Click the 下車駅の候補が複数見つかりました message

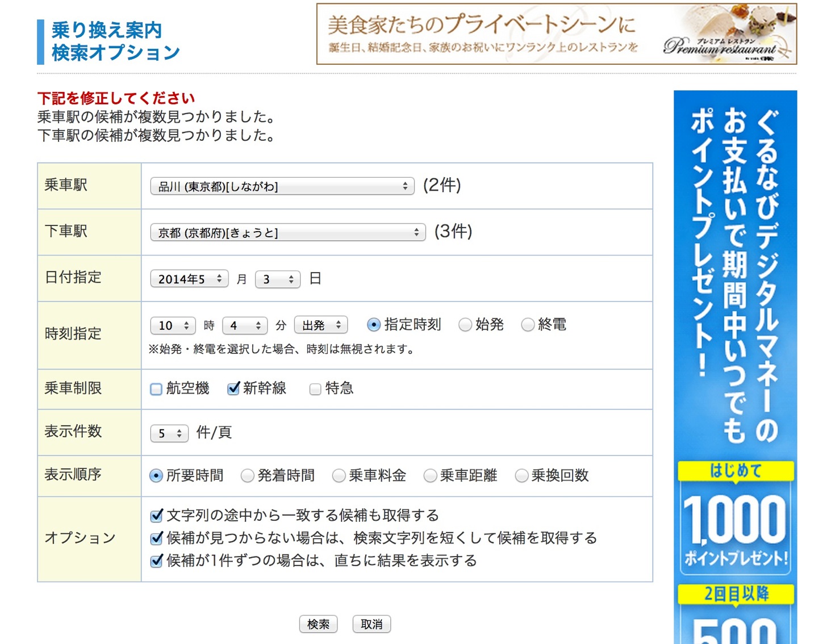click(x=157, y=136)
